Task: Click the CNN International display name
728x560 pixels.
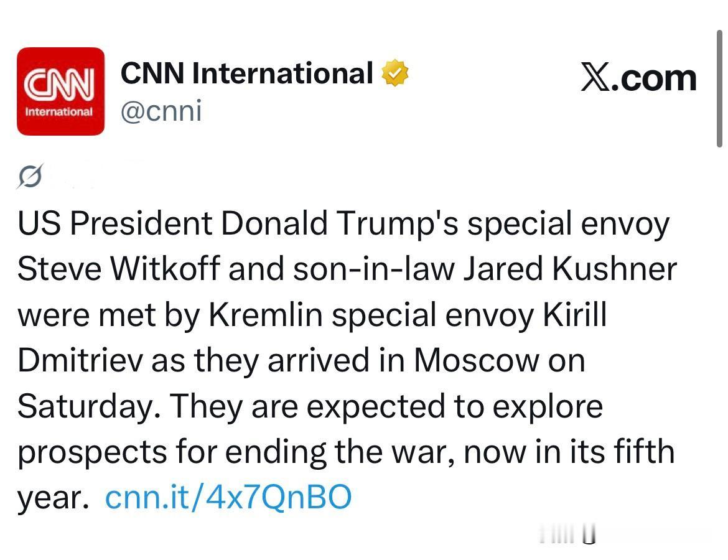Action: click(246, 73)
